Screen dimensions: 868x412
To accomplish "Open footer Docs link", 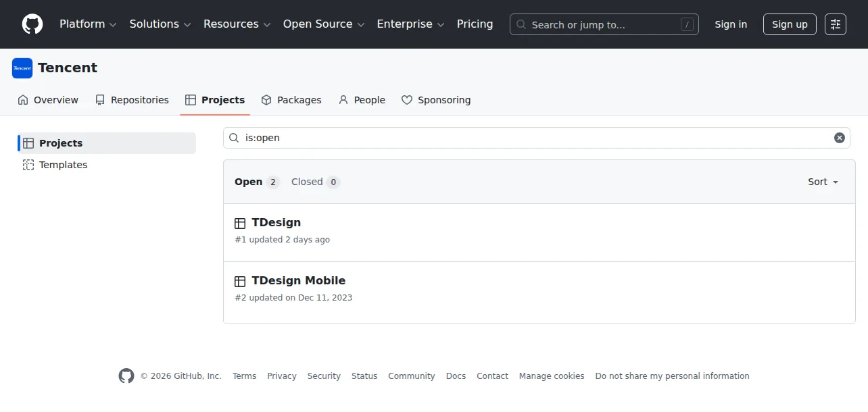I will tap(456, 376).
